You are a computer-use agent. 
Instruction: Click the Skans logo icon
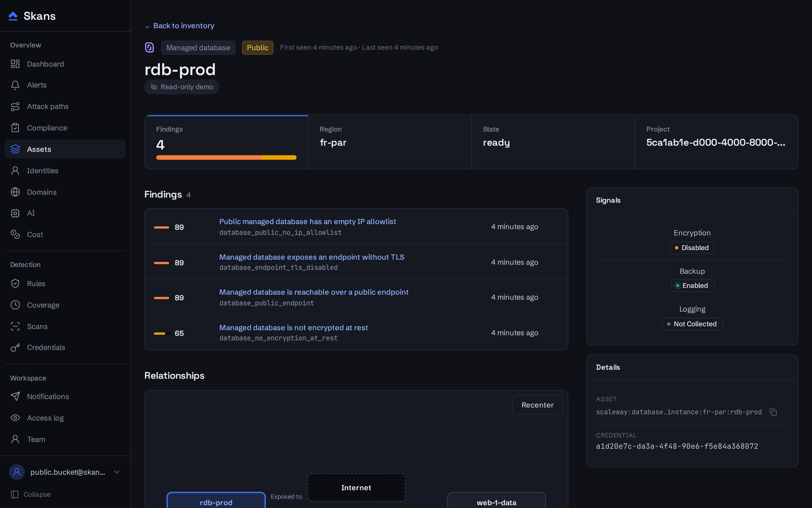click(x=13, y=16)
